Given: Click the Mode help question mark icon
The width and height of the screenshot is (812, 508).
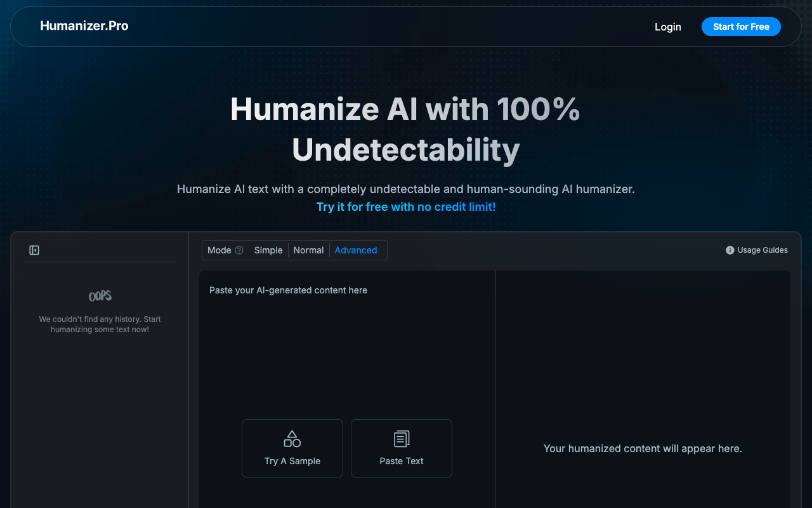Looking at the screenshot, I should (x=239, y=250).
